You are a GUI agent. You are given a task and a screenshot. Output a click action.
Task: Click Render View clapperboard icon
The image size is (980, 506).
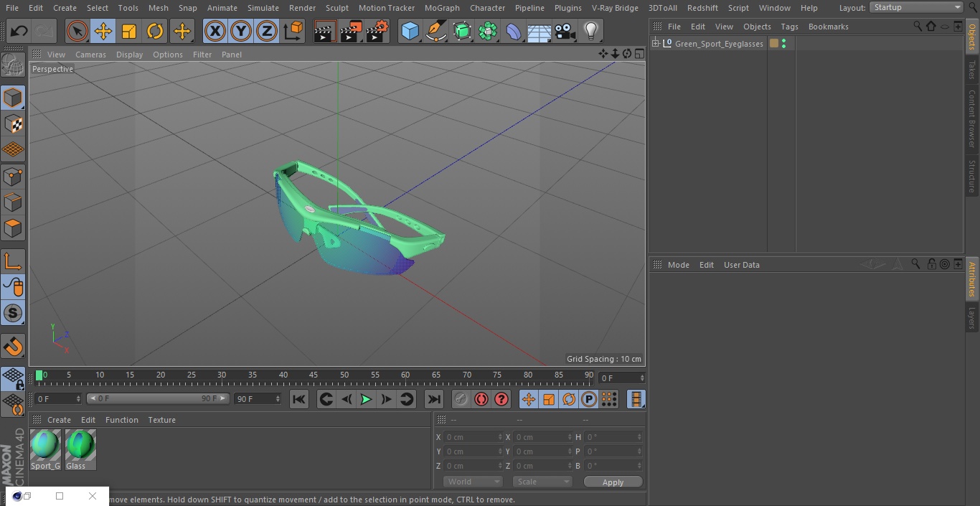coord(325,32)
